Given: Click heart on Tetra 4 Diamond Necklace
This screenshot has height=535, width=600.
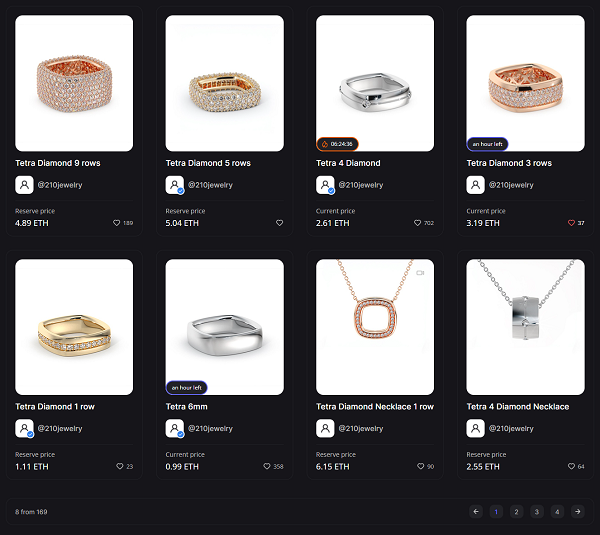Looking at the screenshot, I should click(x=571, y=466).
